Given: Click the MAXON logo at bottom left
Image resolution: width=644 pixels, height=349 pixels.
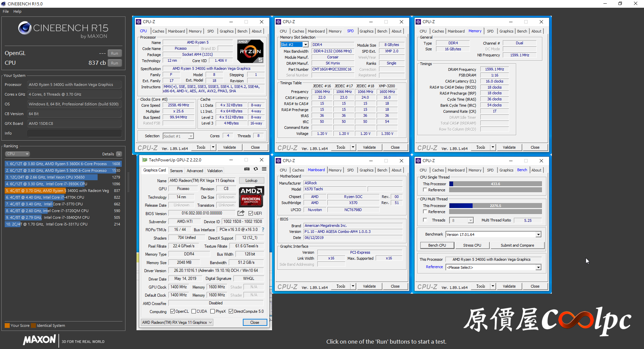Looking at the screenshot, I should 39,340.
